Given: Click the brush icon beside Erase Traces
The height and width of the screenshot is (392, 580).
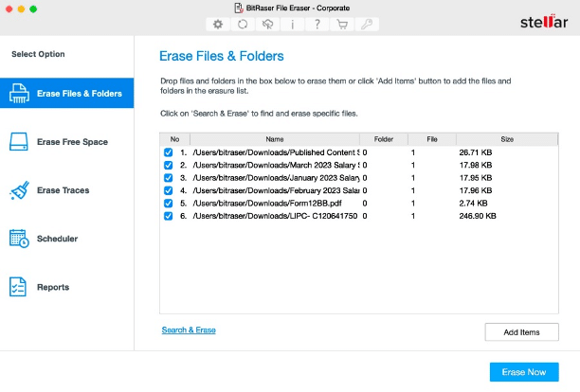Looking at the screenshot, I should point(19,190).
